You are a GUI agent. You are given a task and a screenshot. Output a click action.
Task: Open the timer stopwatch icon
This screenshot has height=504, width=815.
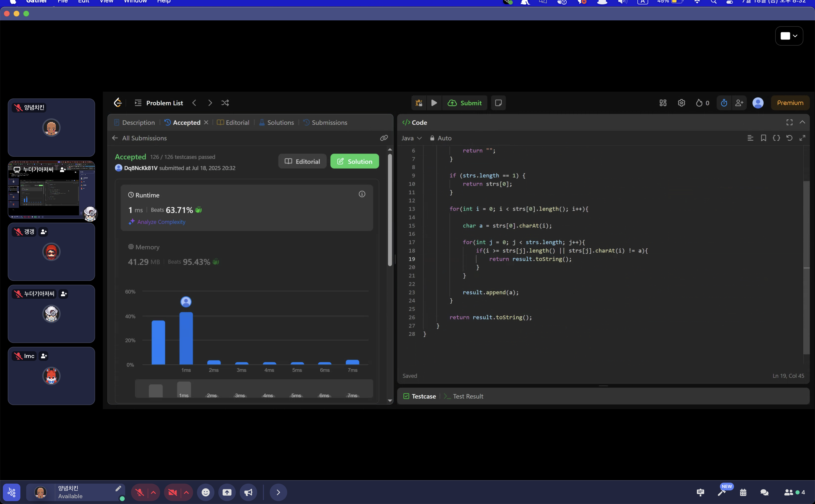[x=723, y=103]
